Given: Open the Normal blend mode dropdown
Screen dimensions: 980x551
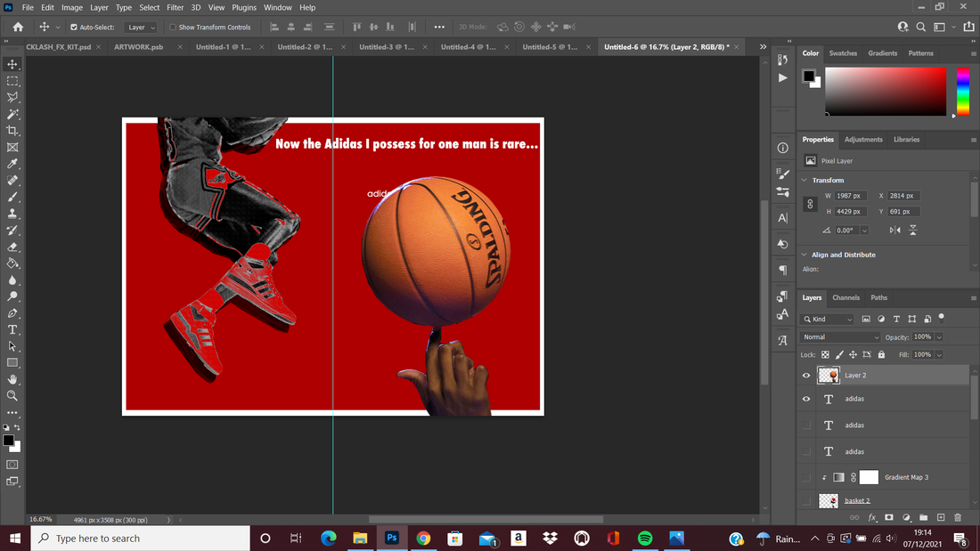Looking at the screenshot, I should click(x=839, y=337).
